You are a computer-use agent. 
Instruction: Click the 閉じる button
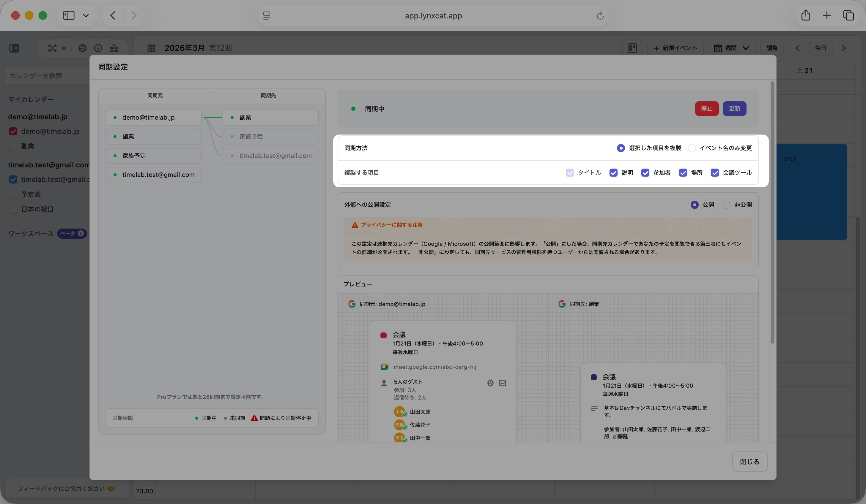749,462
